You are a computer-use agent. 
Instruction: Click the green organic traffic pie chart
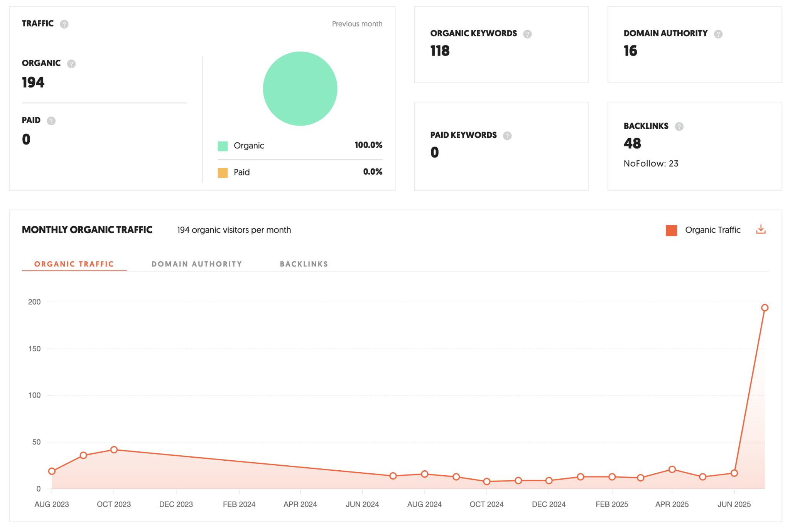300,89
